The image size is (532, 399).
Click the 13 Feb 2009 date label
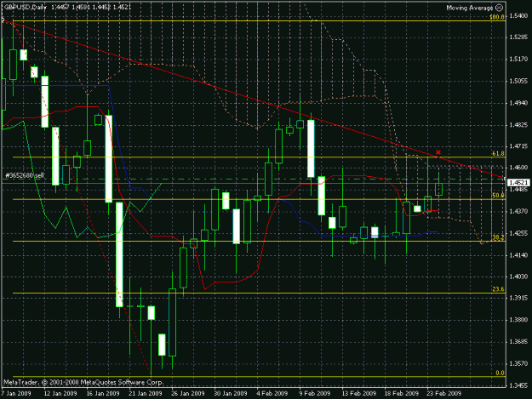click(x=359, y=393)
